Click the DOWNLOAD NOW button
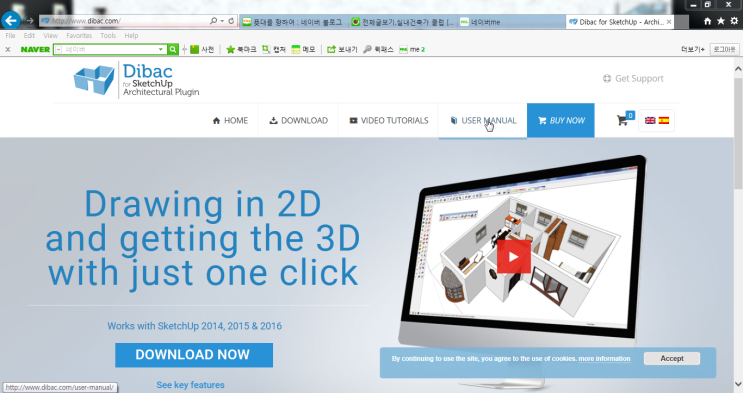Viewport: 743px width, 393px height. click(x=194, y=355)
